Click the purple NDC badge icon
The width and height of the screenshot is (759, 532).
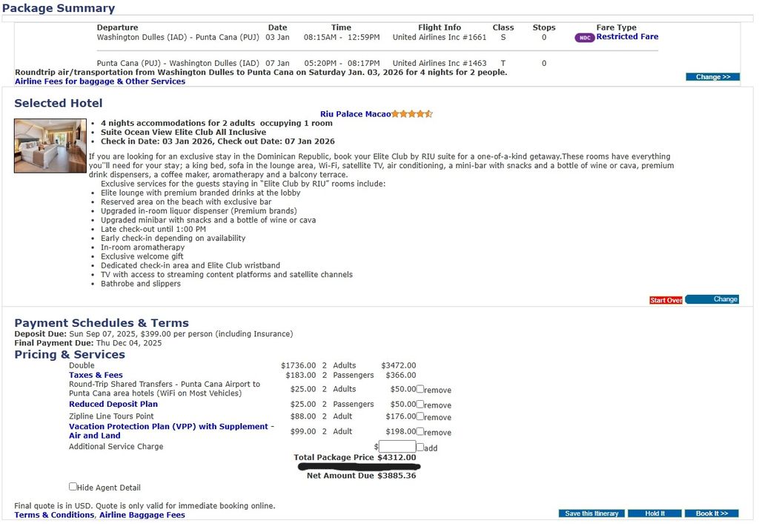click(x=584, y=38)
